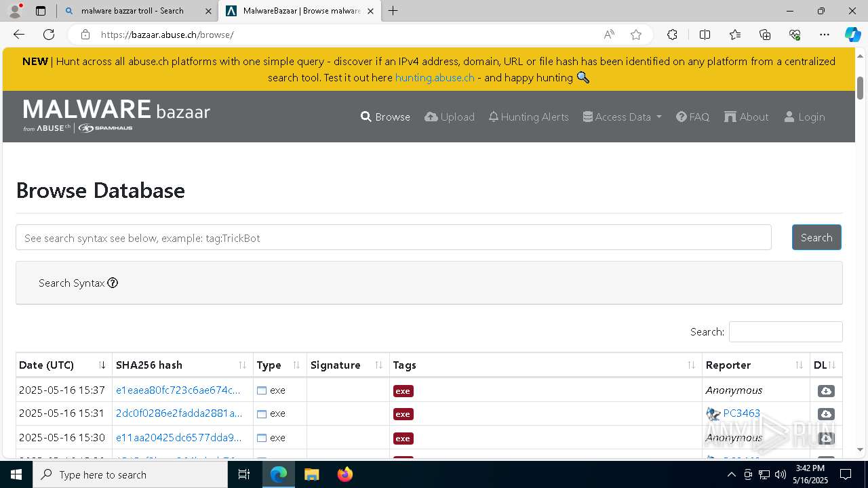868x488 pixels.
Task: Open hash 2dc0f0286e2fadda2881a... sample
Action: [179, 413]
